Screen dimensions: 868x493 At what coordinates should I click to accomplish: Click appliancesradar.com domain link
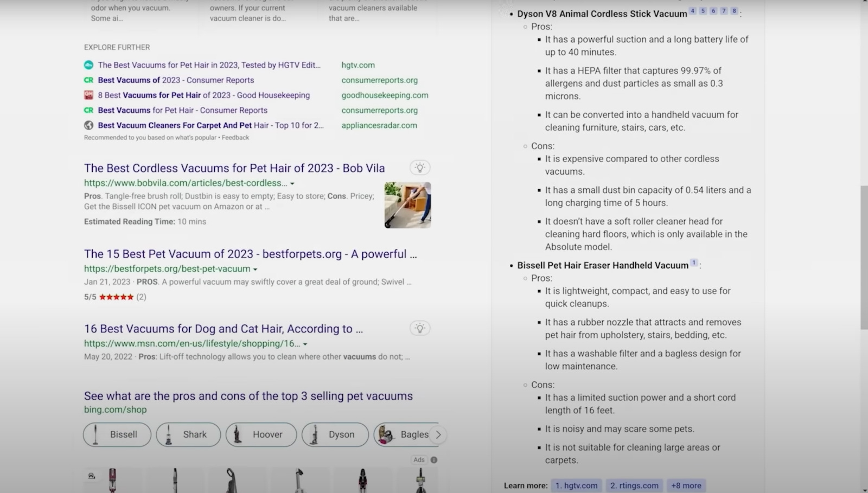[379, 125]
